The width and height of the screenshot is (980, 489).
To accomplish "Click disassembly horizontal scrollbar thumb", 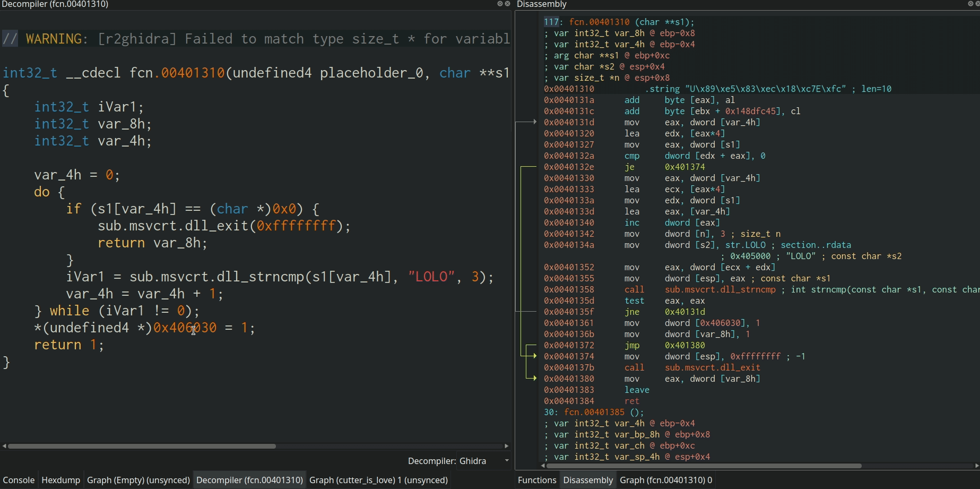I will (x=704, y=466).
